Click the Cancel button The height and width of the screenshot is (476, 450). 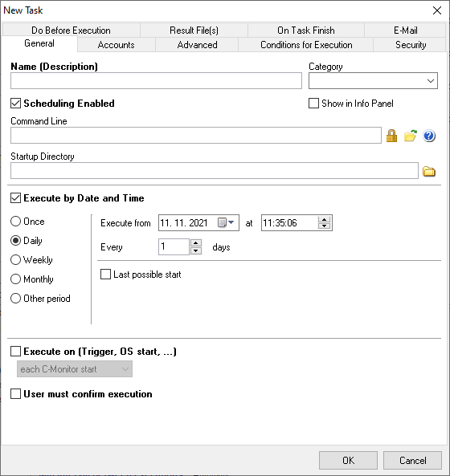[x=412, y=461]
